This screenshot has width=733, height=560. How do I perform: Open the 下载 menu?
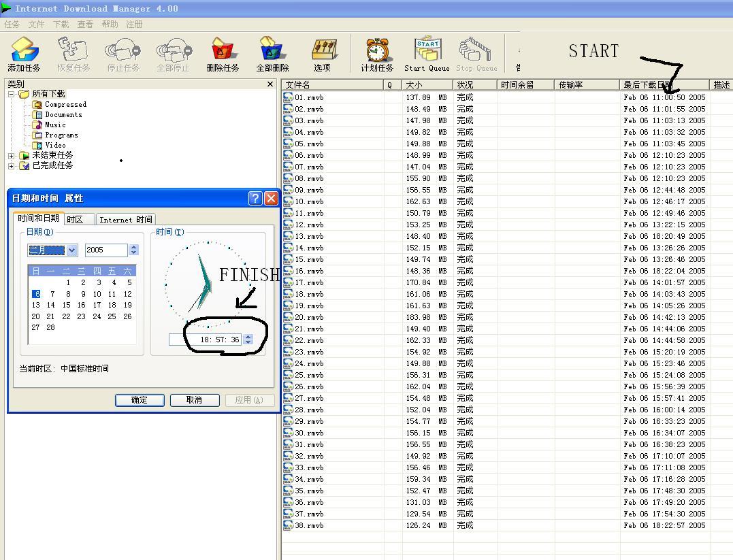pos(61,24)
